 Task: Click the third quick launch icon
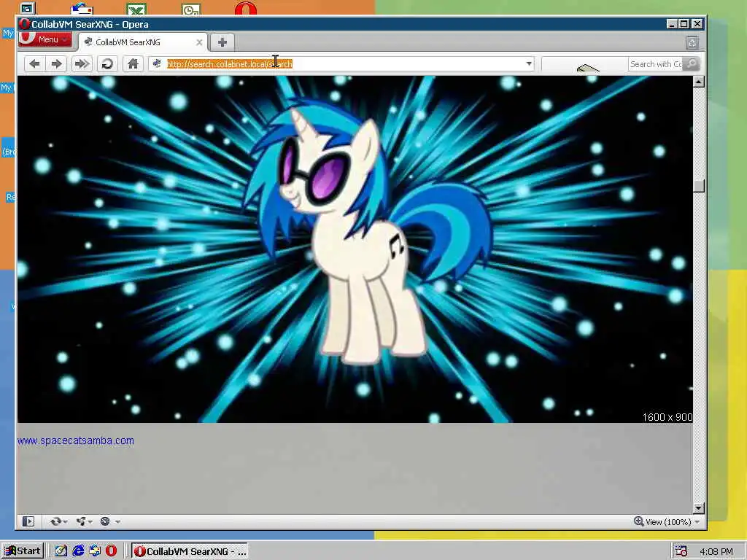(95, 551)
